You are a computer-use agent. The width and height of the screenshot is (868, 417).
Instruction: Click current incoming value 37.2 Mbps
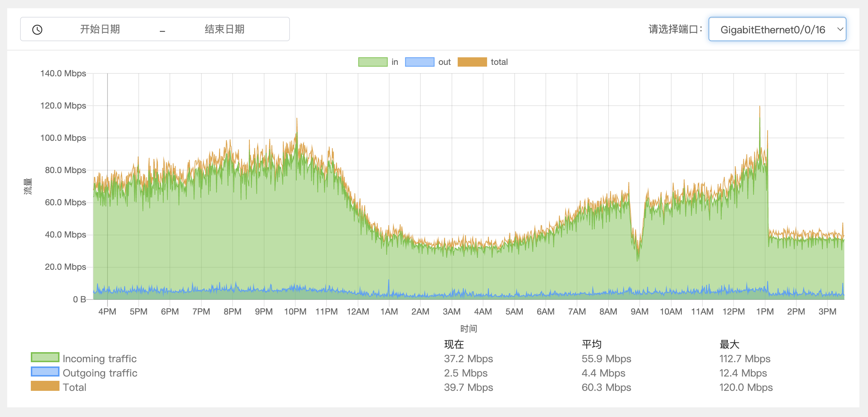tap(468, 359)
